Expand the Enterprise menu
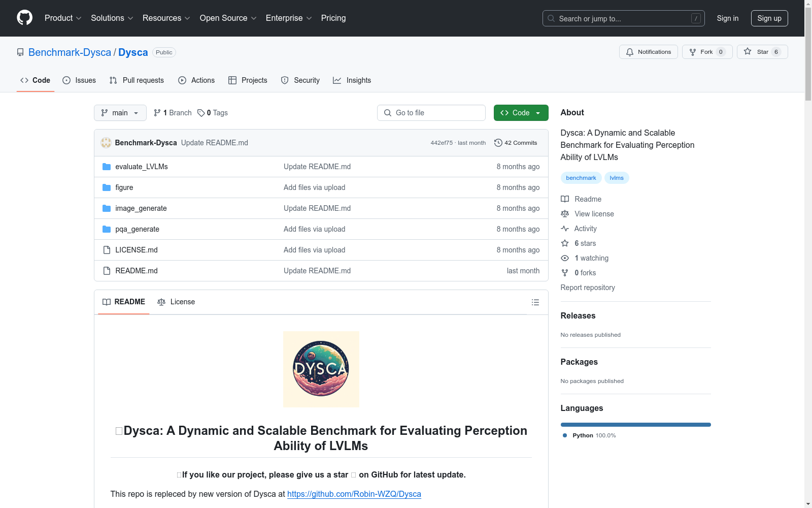812x508 pixels. click(289, 18)
